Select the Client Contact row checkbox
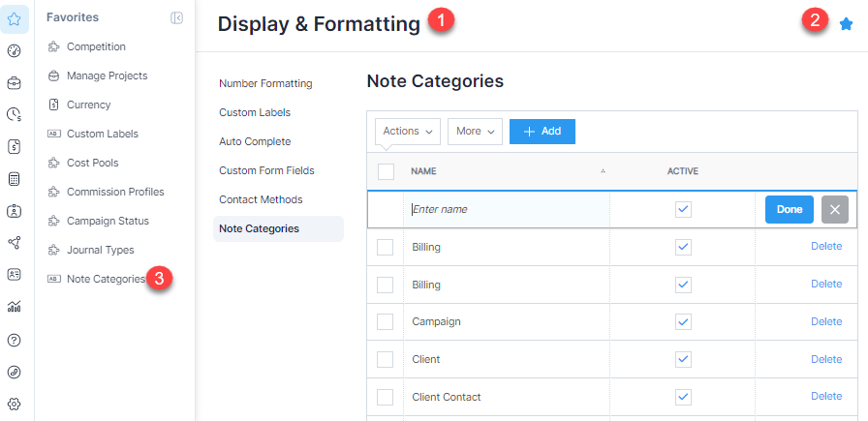Screen dimensions: 868x421 pos(385,397)
